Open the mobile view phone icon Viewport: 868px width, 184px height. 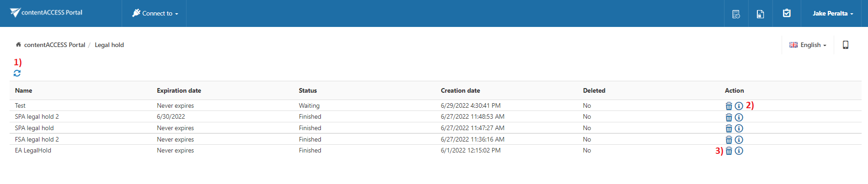pyautogui.click(x=845, y=45)
